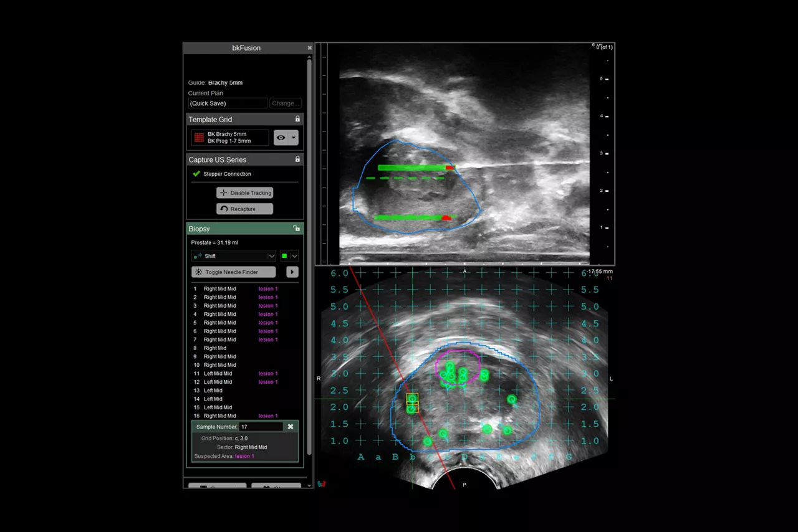This screenshot has width=798, height=532.
Task: Click the dashed green needle path in the sagittal view
Action: tap(405, 178)
